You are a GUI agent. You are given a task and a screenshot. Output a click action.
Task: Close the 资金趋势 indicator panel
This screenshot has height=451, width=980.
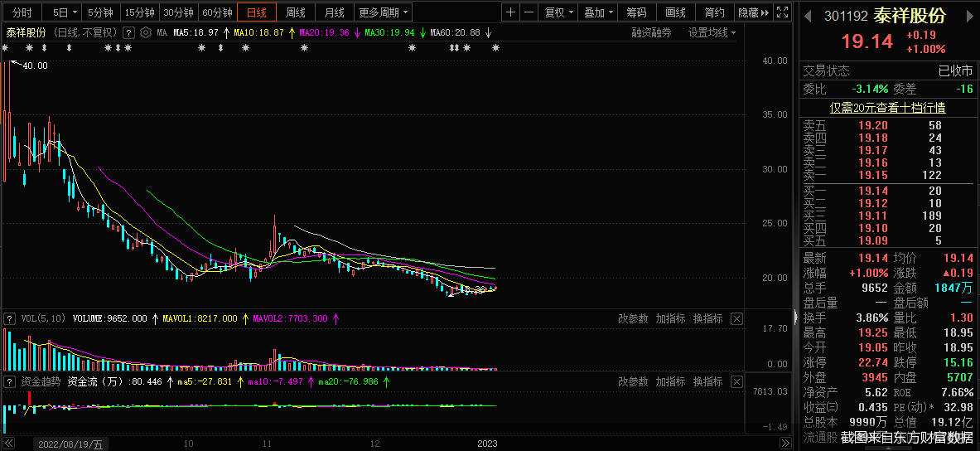(x=736, y=381)
